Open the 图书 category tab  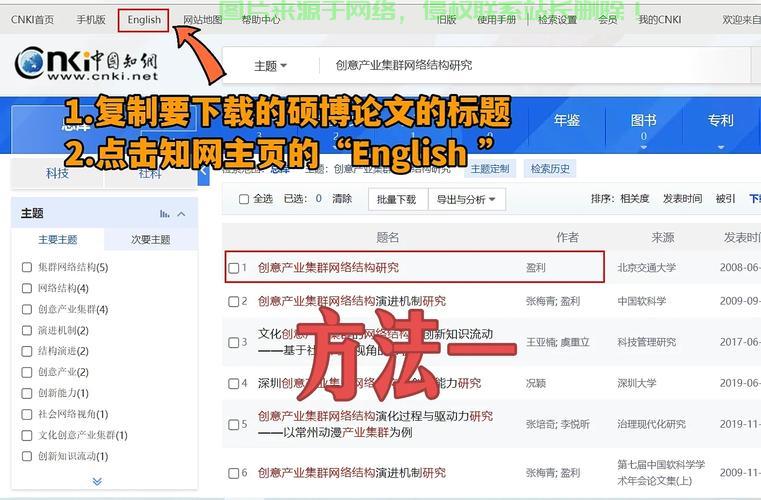(644, 120)
